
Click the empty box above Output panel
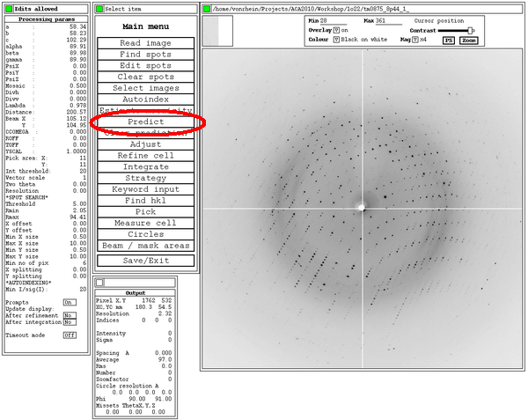tap(99, 282)
